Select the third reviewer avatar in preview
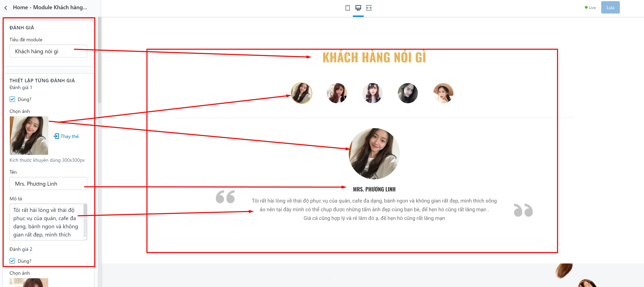This screenshot has width=644, height=287. (x=372, y=93)
